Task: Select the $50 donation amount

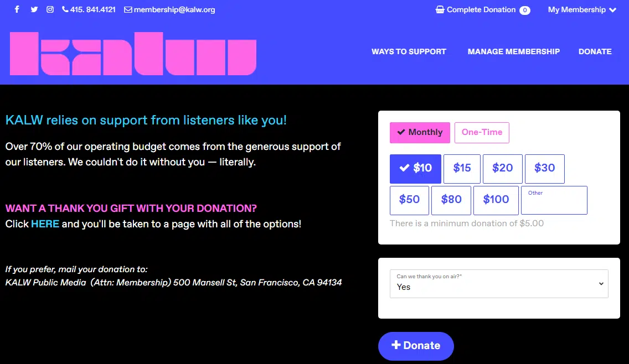Action: pos(409,200)
